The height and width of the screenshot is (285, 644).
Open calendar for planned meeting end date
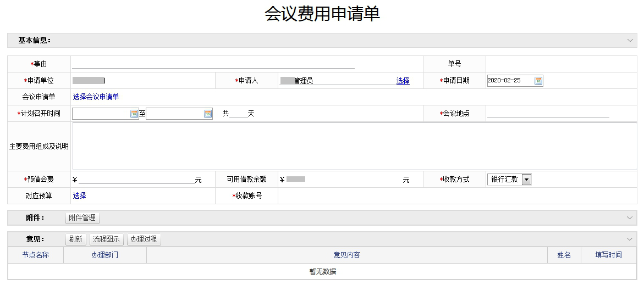pos(208,114)
